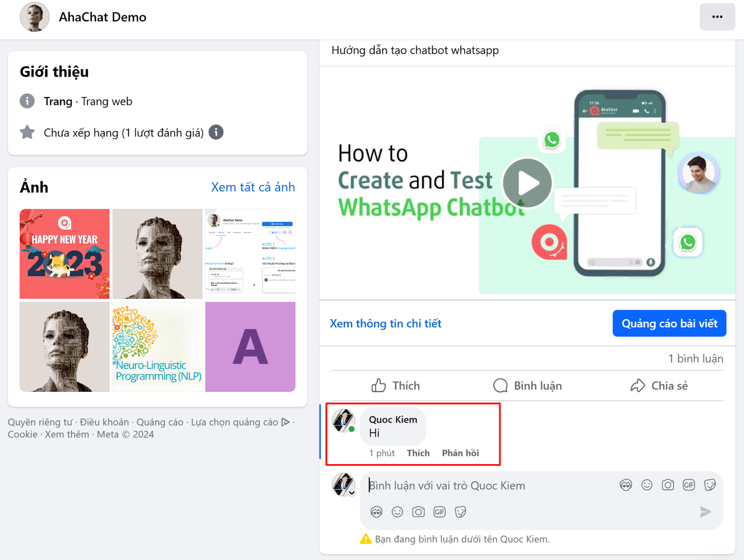Click the 1 phút comment timestamp
The image size is (744, 560).
tap(382, 453)
